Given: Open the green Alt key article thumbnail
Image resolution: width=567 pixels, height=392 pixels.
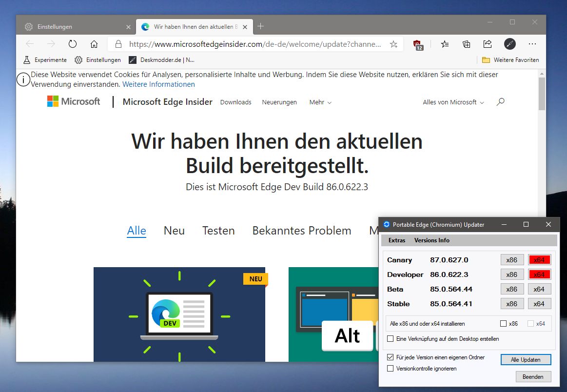Looking at the screenshot, I should (333, 314).
